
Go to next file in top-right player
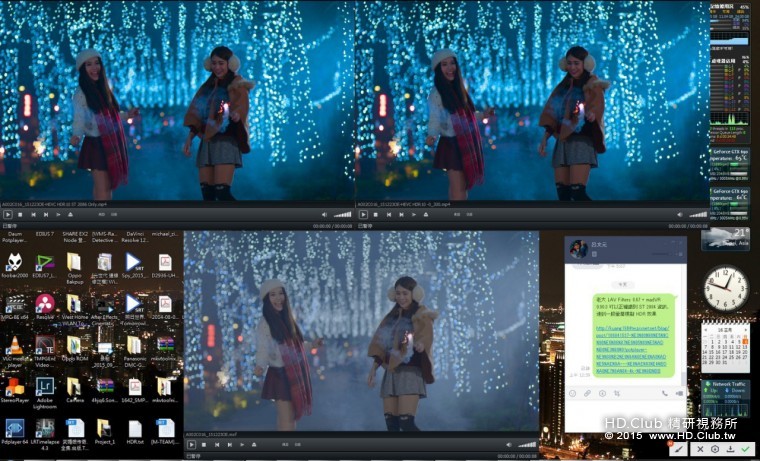click(x=401, y=214)
